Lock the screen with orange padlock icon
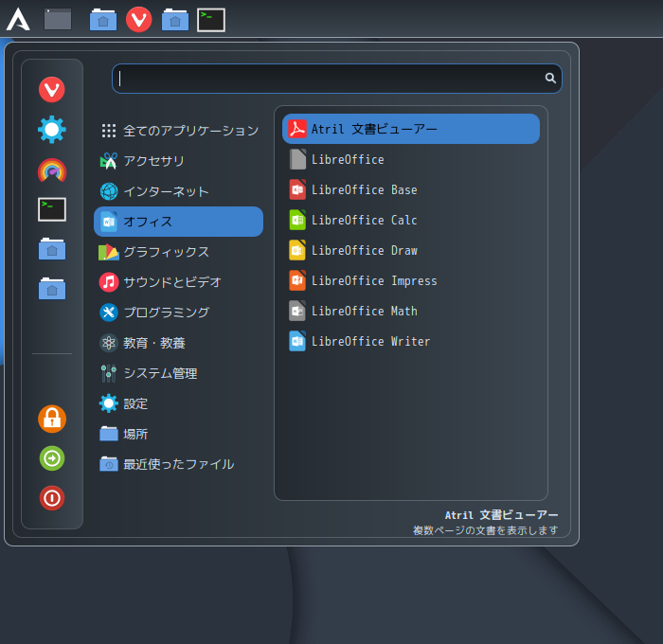 (52, 419)
